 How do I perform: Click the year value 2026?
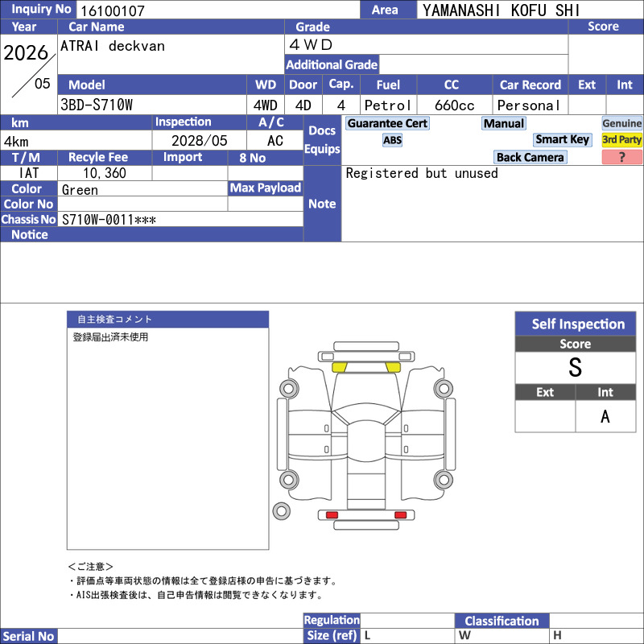point(26,53)
